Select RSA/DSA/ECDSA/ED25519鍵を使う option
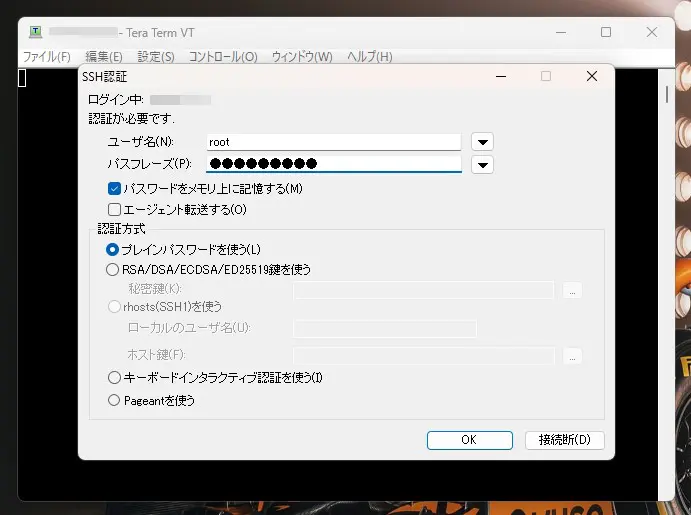 coord(113,269)
